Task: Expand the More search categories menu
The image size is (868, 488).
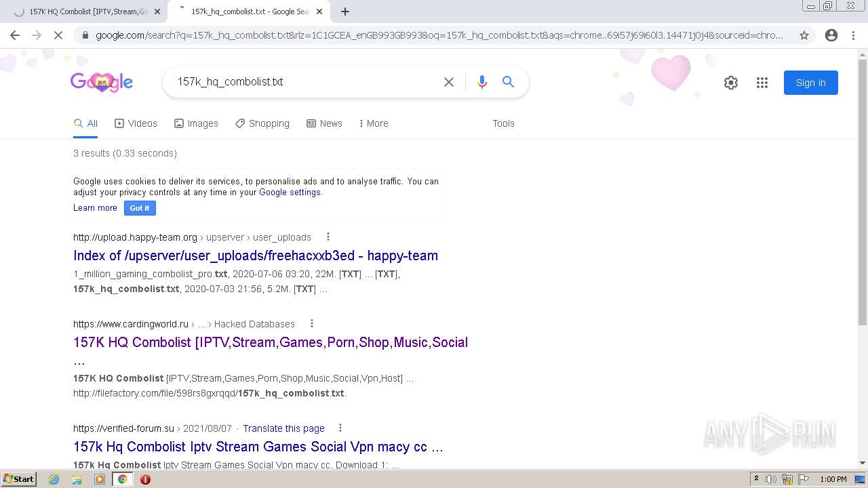Action: point(374,123)
